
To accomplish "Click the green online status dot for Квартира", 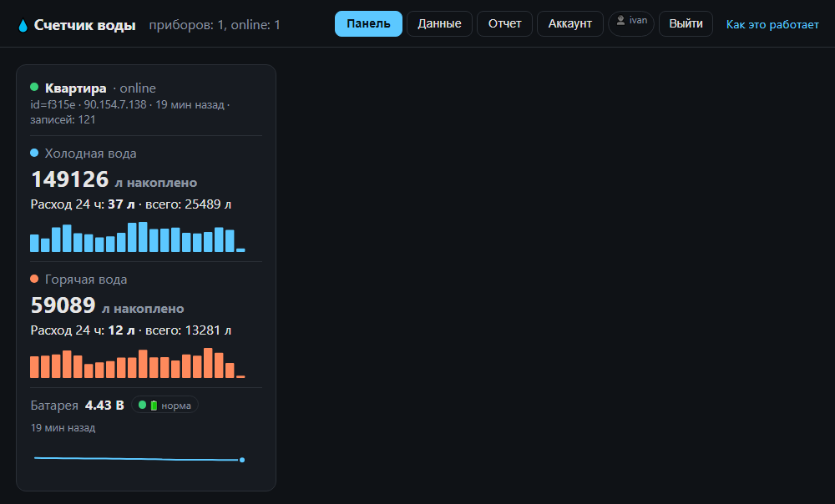I will [x=34, y=87].
